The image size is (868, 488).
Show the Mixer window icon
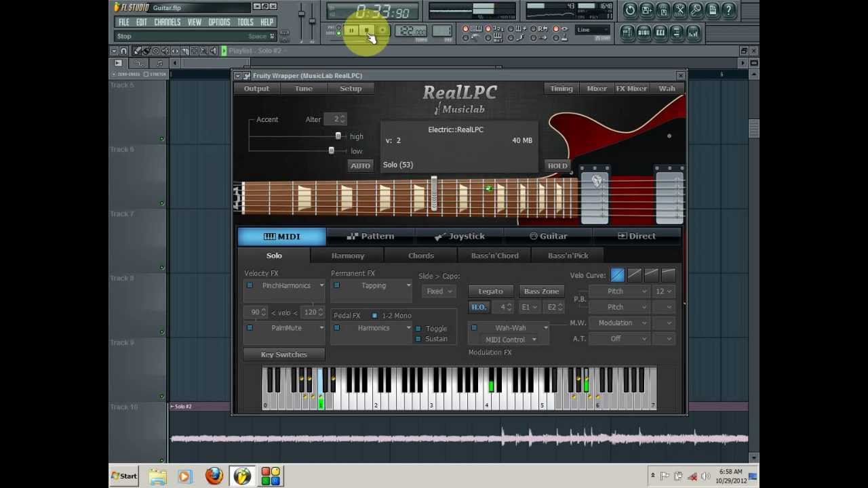tap(692, 32)
